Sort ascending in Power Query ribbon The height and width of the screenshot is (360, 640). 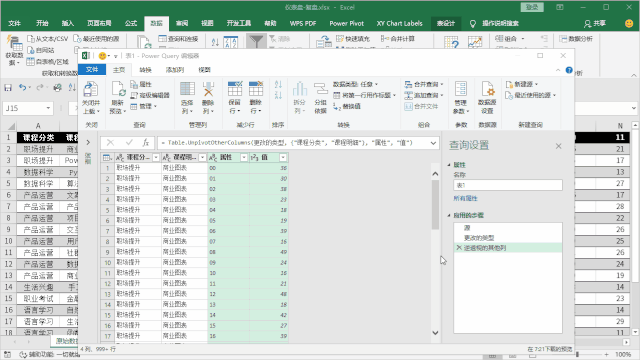[x=278, y=84]
